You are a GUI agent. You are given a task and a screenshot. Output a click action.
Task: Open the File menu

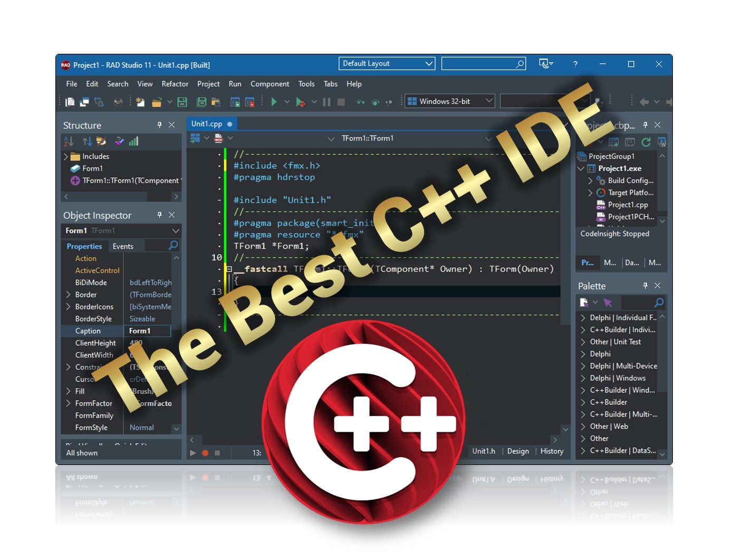tap(72, 84)
